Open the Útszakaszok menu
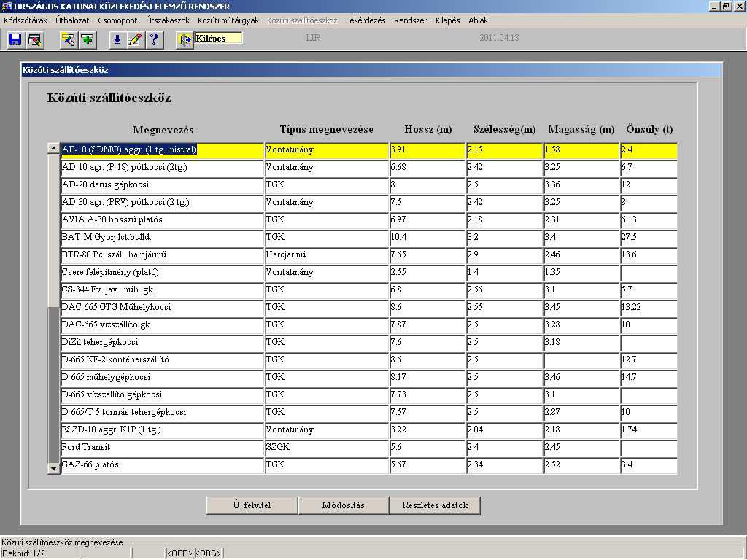Viewport: 747px width, 560px height. [168, 20]
